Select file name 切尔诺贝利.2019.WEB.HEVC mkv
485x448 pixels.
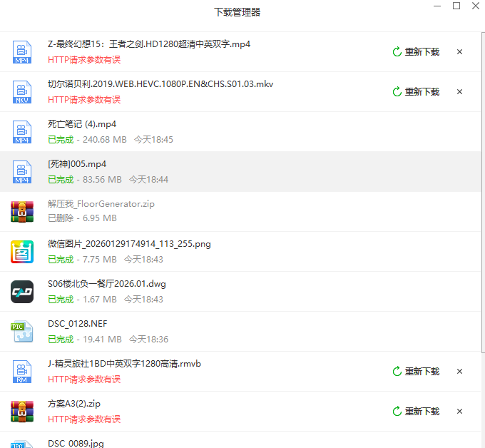pos(160,84)
